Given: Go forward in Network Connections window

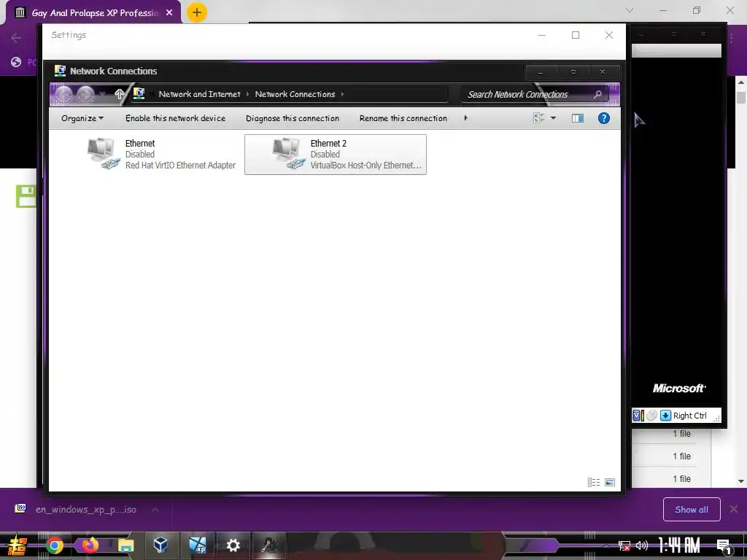Looking at the screenshot, I should [85, 94].
